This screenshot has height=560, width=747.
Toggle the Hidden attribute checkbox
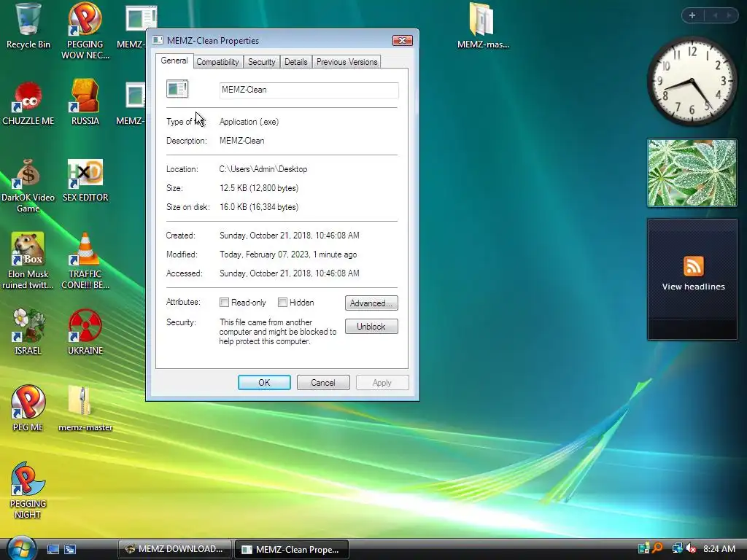(282, 303)
